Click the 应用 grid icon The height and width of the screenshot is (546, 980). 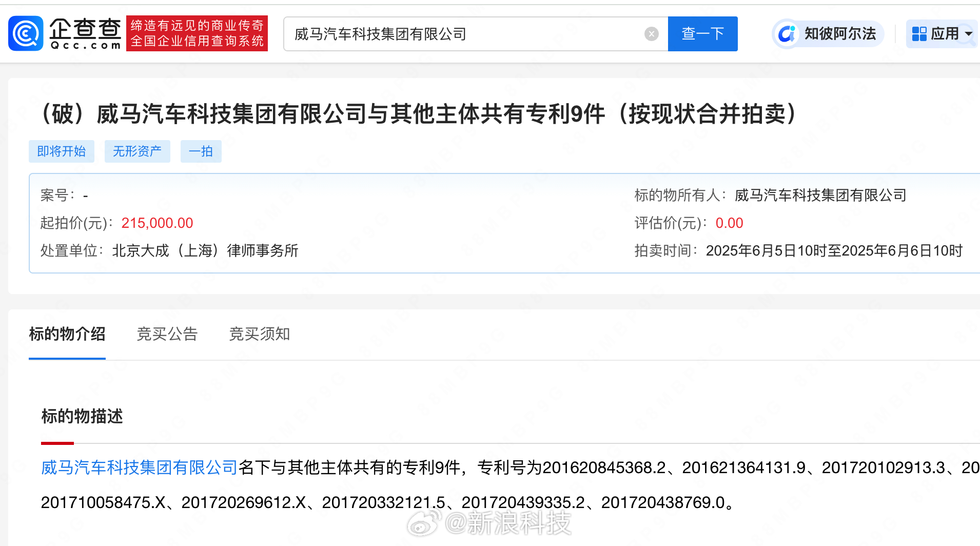click(x=919, y=34)
